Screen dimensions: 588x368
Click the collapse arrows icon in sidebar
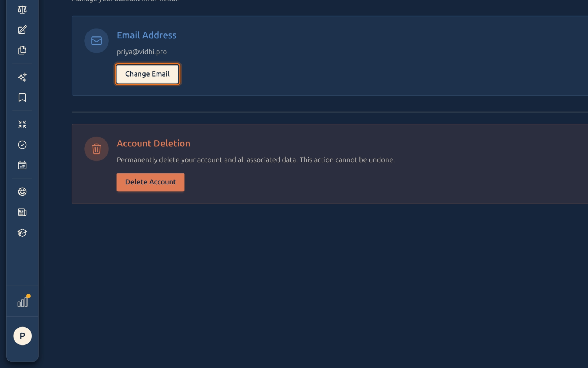(x=22, y=124)
